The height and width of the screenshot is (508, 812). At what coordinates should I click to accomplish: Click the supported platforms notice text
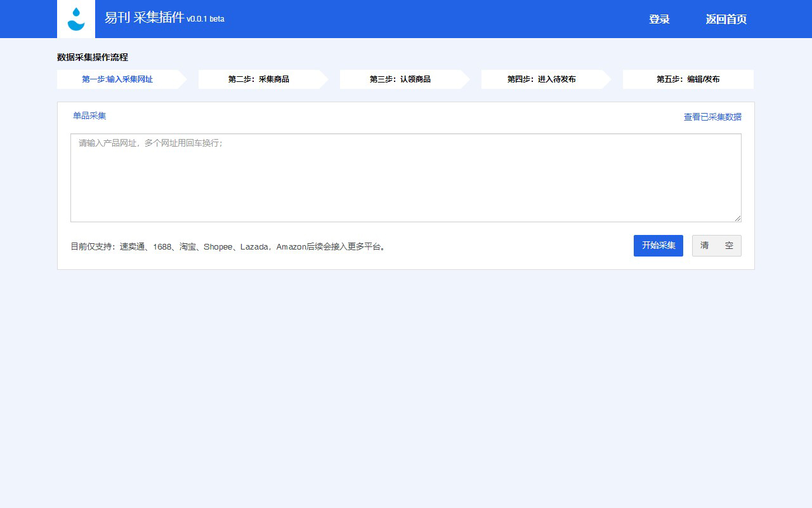(x=229, y=246)
